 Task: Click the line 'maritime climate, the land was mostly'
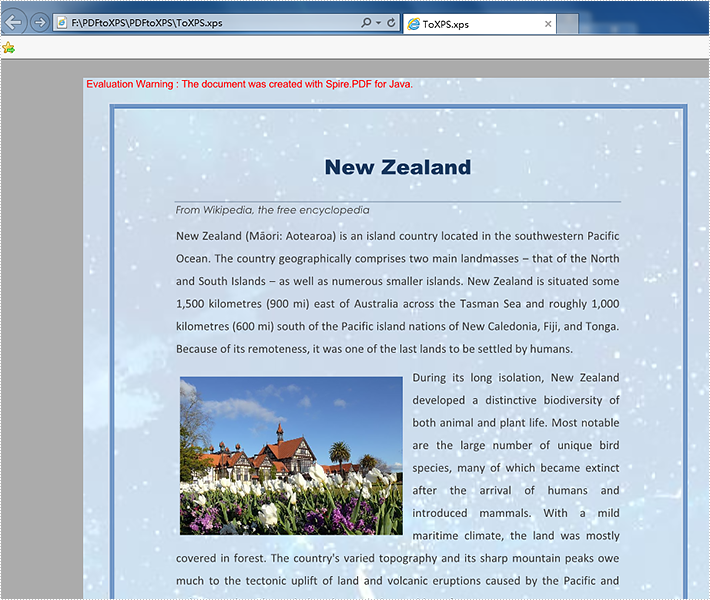[516, 536]
